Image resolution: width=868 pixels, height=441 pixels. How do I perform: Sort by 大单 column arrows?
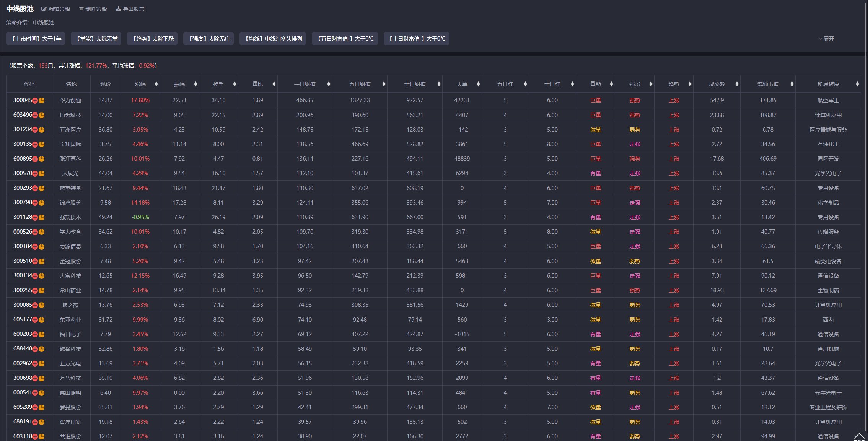click(x=478, y=84)
